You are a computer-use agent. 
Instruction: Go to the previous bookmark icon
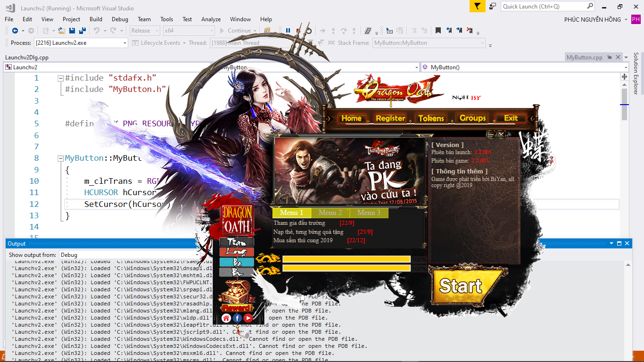[449, 31]
